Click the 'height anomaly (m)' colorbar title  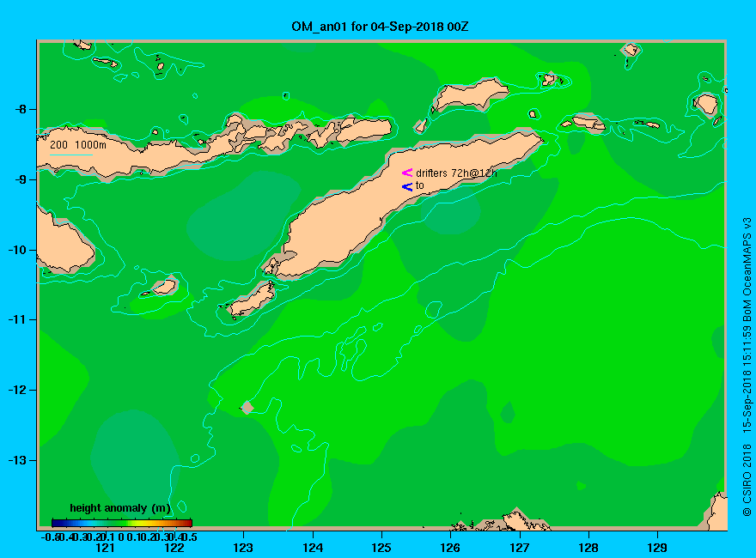pyautogui.click(x=119, y=508)
